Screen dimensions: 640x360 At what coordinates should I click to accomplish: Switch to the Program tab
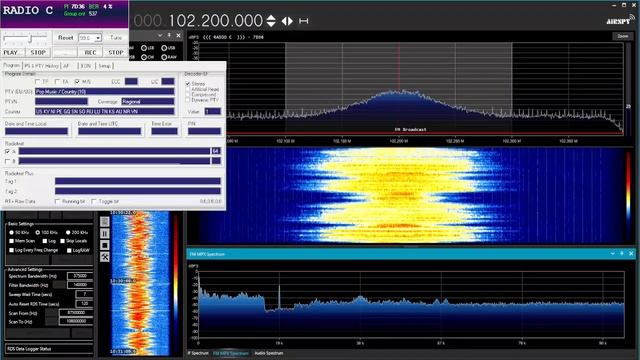[11, 65]
